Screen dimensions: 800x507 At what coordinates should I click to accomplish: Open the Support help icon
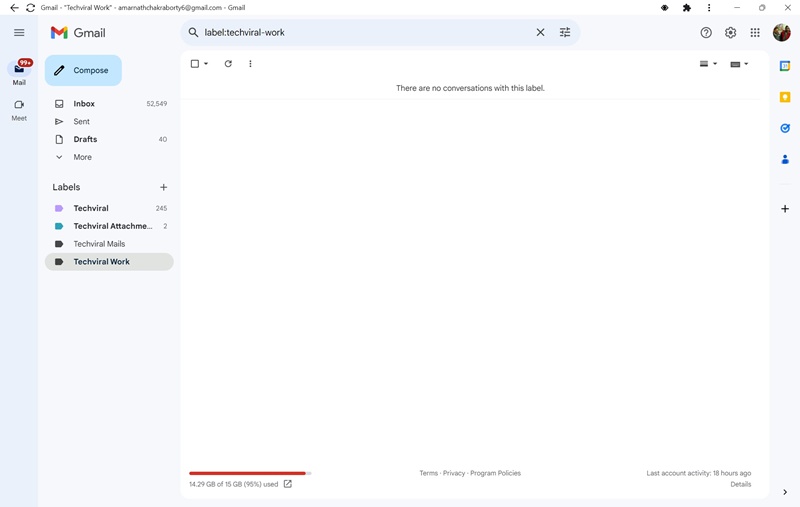click(706, 33)
